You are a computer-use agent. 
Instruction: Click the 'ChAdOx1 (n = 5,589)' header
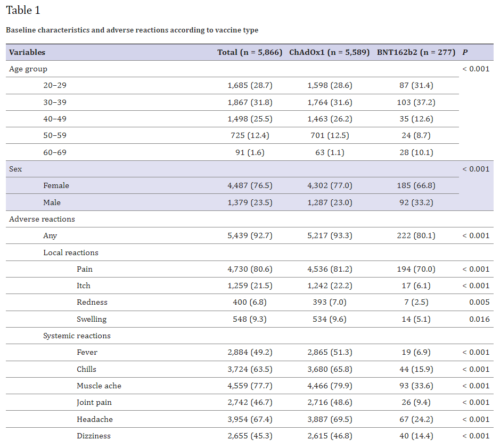click(x=330, y=52)
